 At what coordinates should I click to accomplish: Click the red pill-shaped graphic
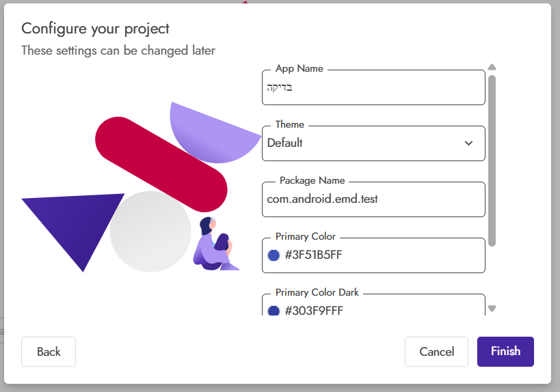(161, 164)
